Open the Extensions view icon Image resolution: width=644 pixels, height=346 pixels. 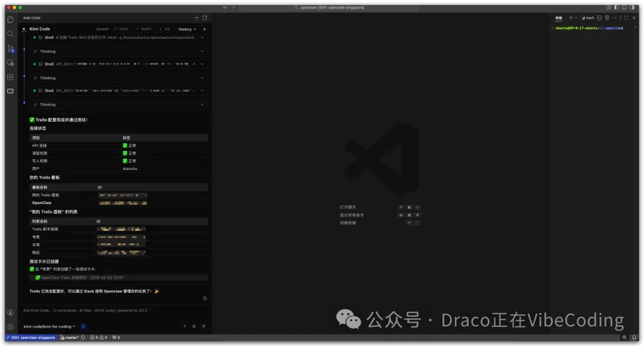10,77
